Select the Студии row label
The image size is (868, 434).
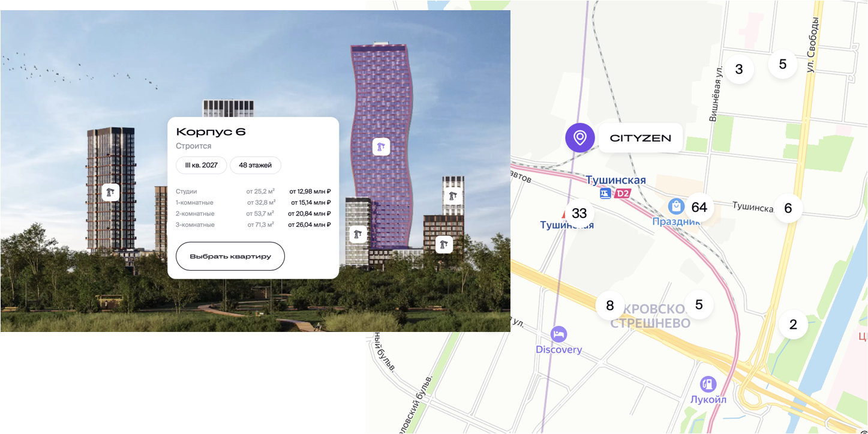click(187, 191)
